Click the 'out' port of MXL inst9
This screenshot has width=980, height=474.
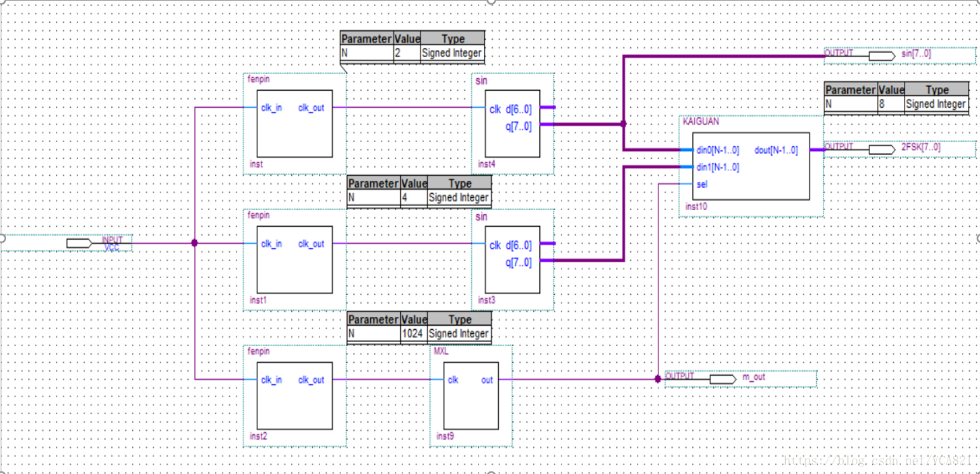point(487,380)
